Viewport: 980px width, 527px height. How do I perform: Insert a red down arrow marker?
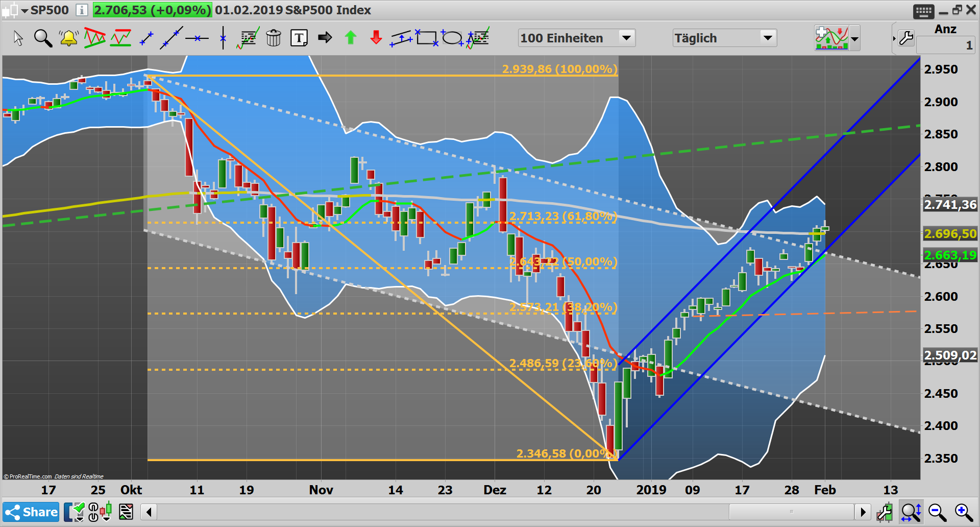click(376, 37)
